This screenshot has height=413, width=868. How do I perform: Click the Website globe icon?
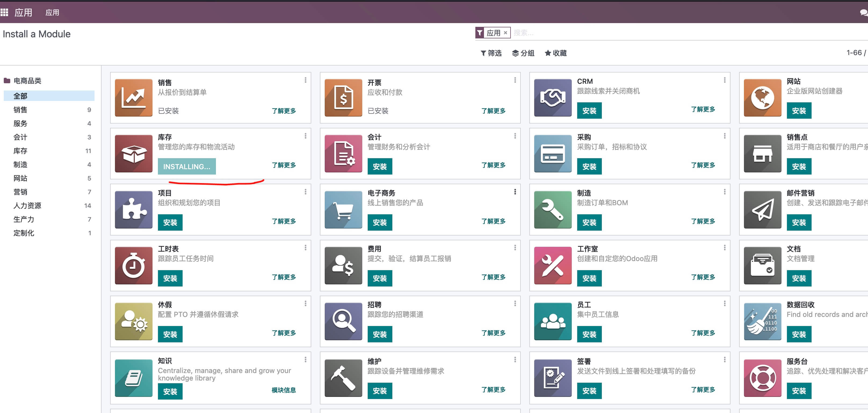[x=762, y=98]
